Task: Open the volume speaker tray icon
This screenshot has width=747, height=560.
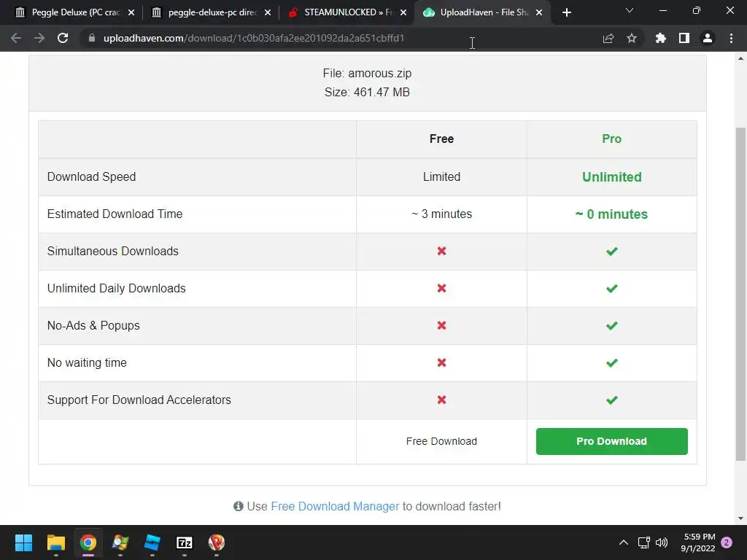Action: (662, 542)
